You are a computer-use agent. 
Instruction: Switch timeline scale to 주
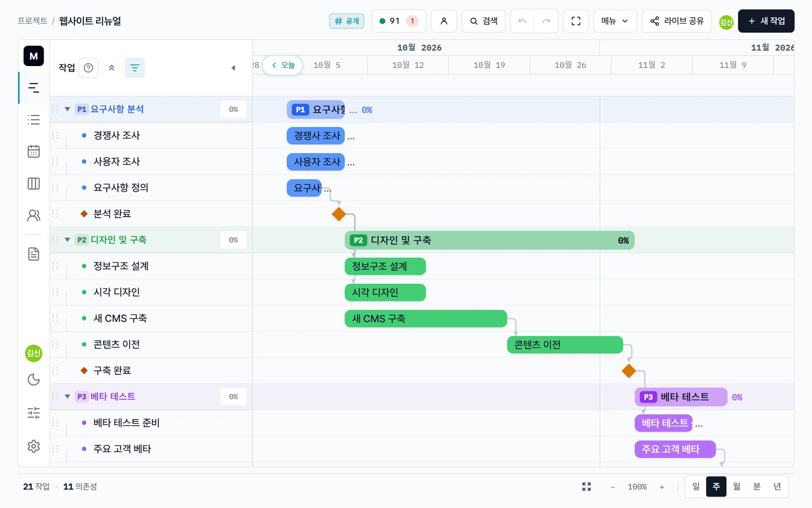(x=716, y=486)
